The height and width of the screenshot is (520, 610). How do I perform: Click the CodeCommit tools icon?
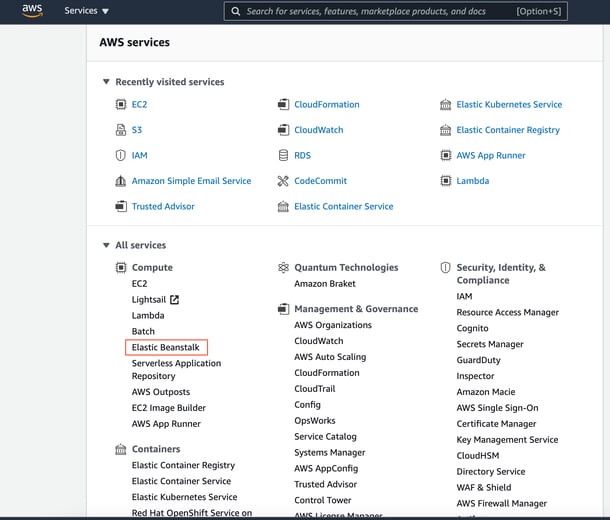pos(283,181)
